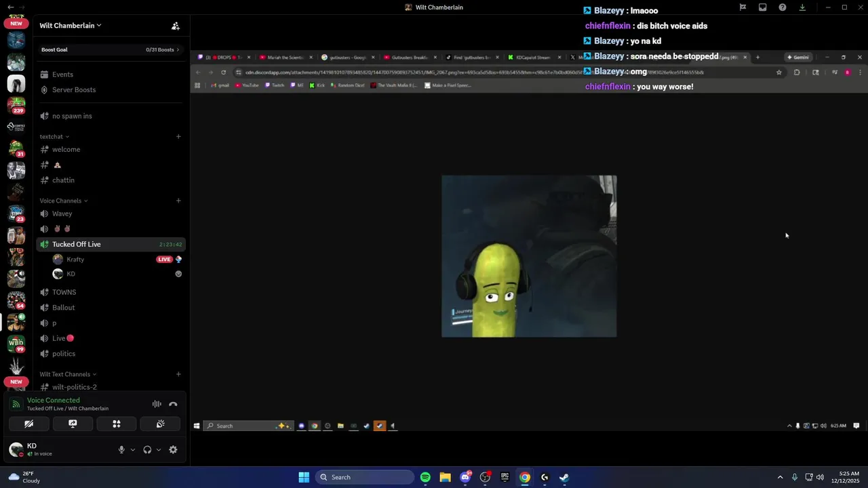The width and height of the screenshot is (868, 488).
Task: Click the LIVE badge next to Krafty
Action: (164, 260)
